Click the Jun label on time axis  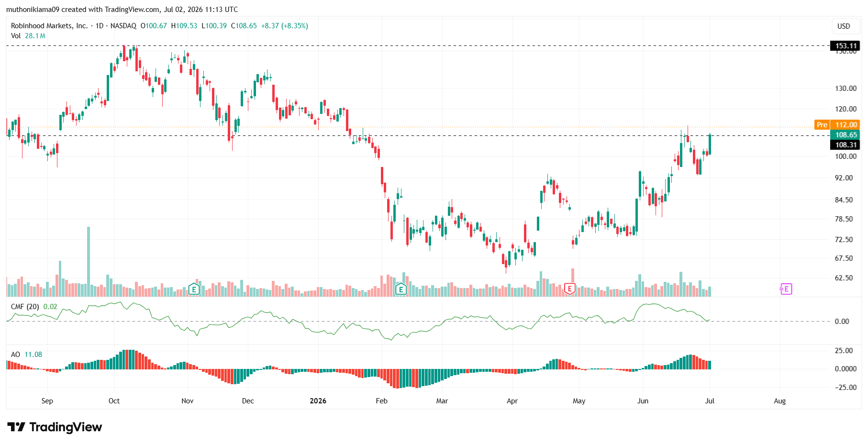click(x=643, y=401)
